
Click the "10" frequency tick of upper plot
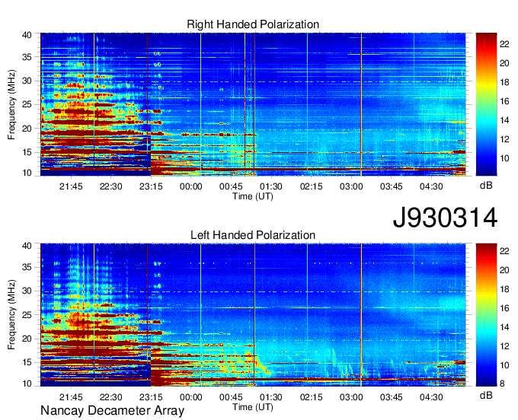coord(27,173)
